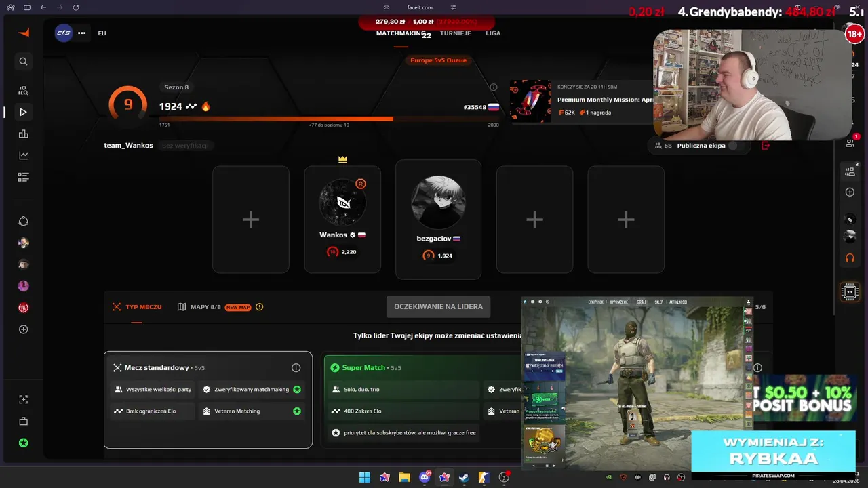Click the Elo trend graph icon beside 1924
This screenshot has height=488, width=868.
(x=191, y=106)
